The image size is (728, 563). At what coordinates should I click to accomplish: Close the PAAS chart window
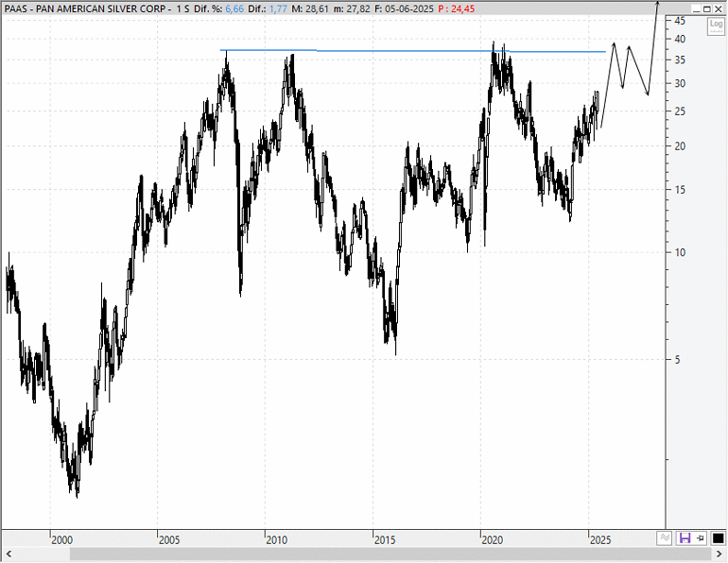point(718,9)
